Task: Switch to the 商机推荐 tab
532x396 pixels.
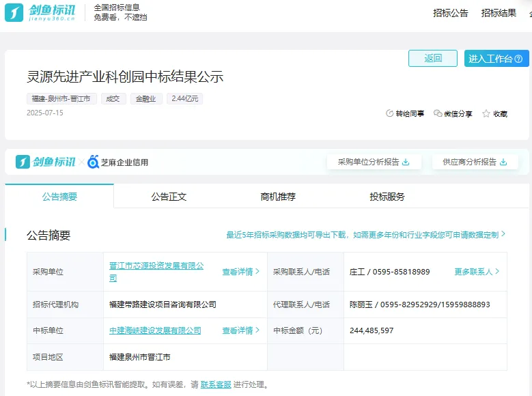Action: click(x=278, y=197)
